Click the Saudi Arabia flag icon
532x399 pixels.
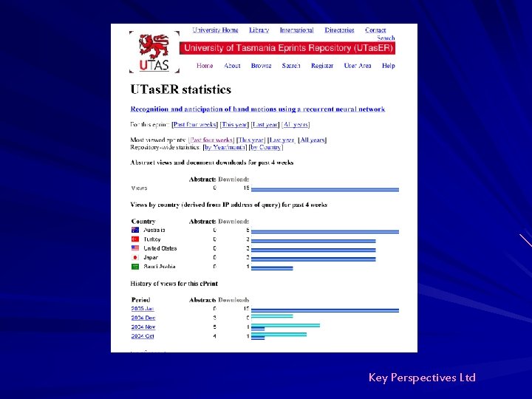tap(135, 267)
